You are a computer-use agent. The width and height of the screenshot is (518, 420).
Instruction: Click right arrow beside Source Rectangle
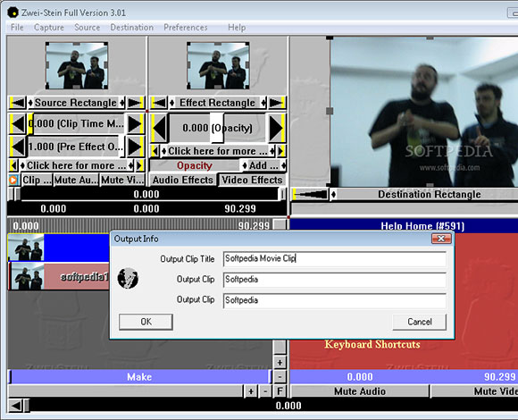tap(136, 103)
